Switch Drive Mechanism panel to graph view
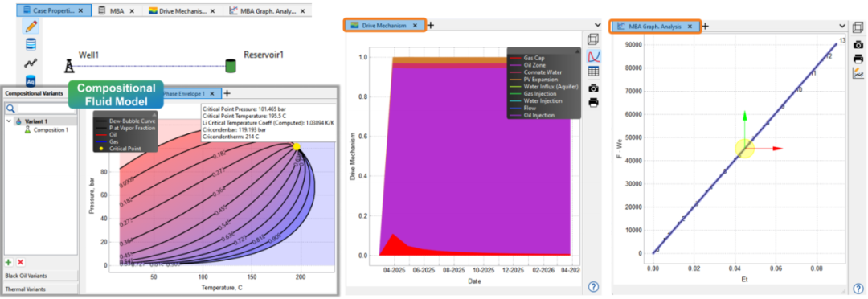The width and height of the screenshot is (868, 299). click(593, 56)
